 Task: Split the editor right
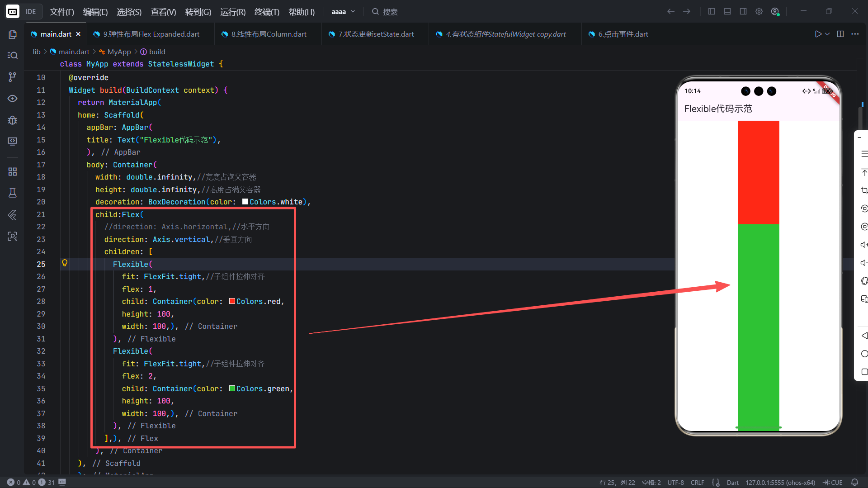tap(840, 34)
